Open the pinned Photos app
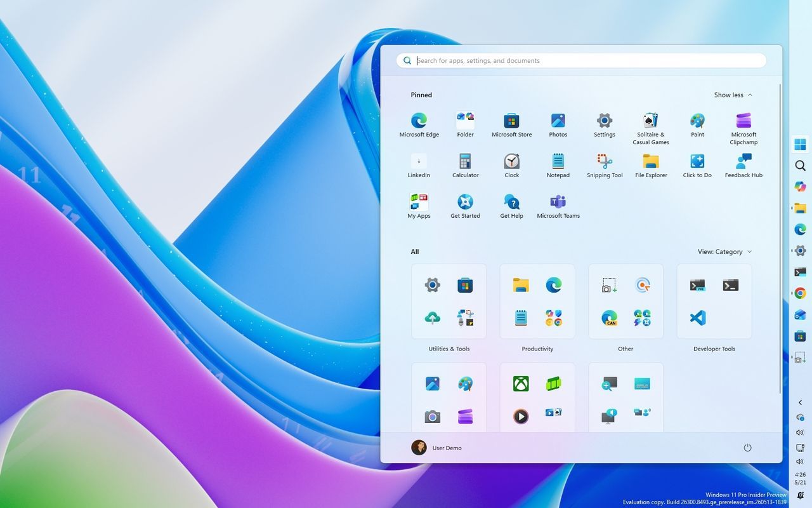 [x=558, y=125]
